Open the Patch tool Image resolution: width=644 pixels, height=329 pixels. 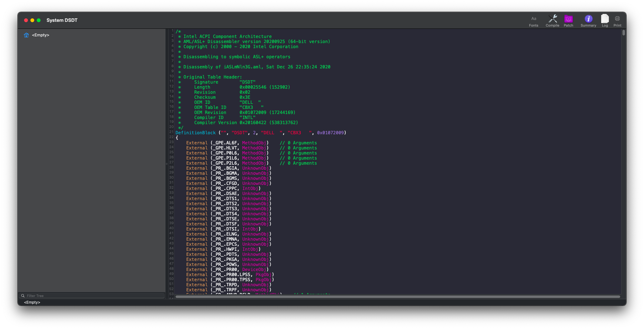[568, 21]
